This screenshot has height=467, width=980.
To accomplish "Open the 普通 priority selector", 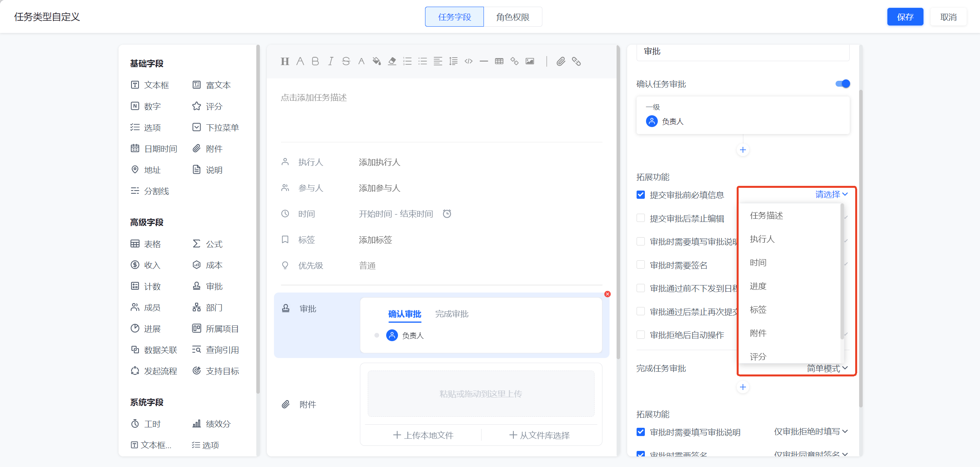I will pyautogui.click(x=367, y=265).
